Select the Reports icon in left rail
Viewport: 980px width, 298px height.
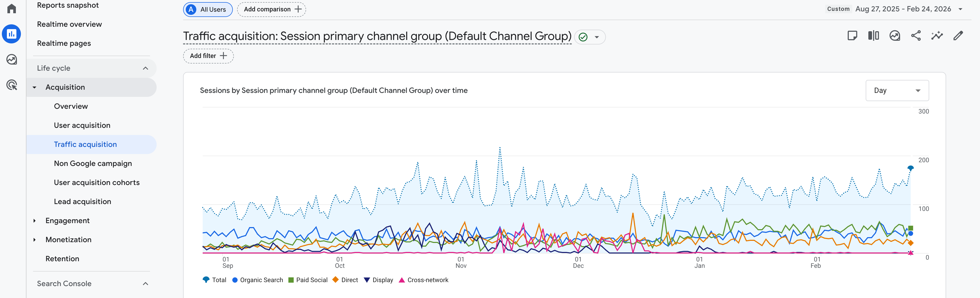tap(11, 34)
